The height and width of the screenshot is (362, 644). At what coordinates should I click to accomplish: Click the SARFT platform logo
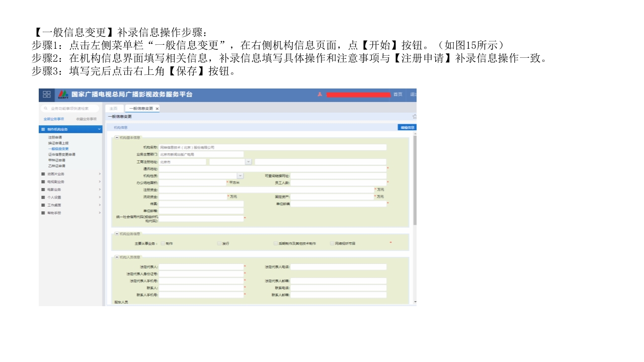pos(63,95)
